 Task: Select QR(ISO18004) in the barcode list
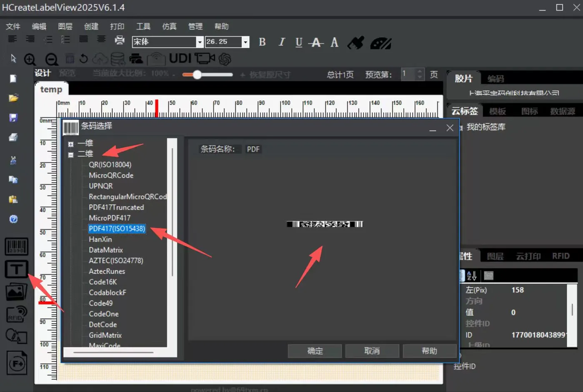(110, 165)
